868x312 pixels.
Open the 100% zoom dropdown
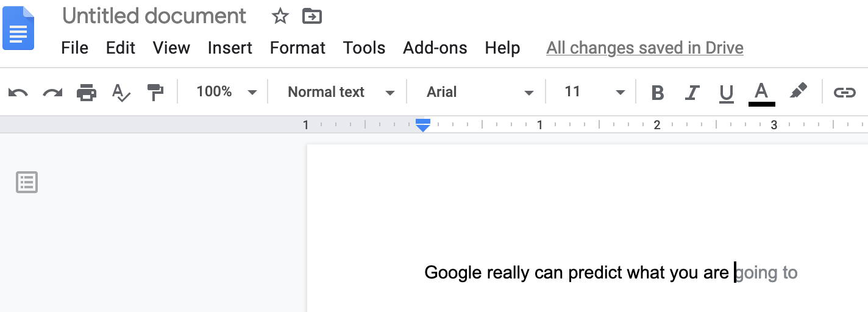(226, 92)
